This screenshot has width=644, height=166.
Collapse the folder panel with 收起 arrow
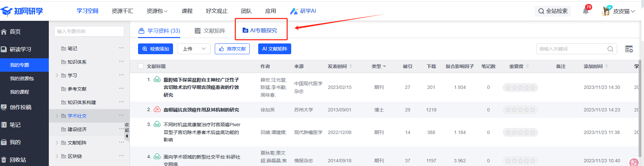pyautogui.click(x=127, y=136)
